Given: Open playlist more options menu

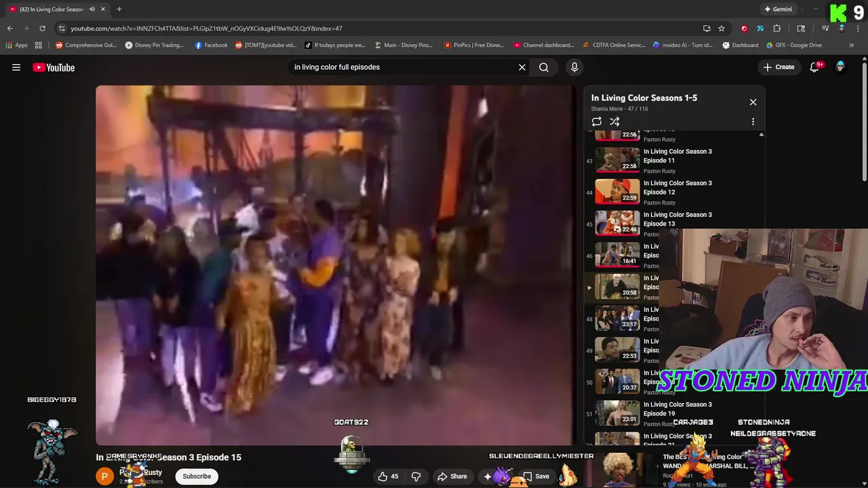Looking at the screenshot, I should (753, 121).
